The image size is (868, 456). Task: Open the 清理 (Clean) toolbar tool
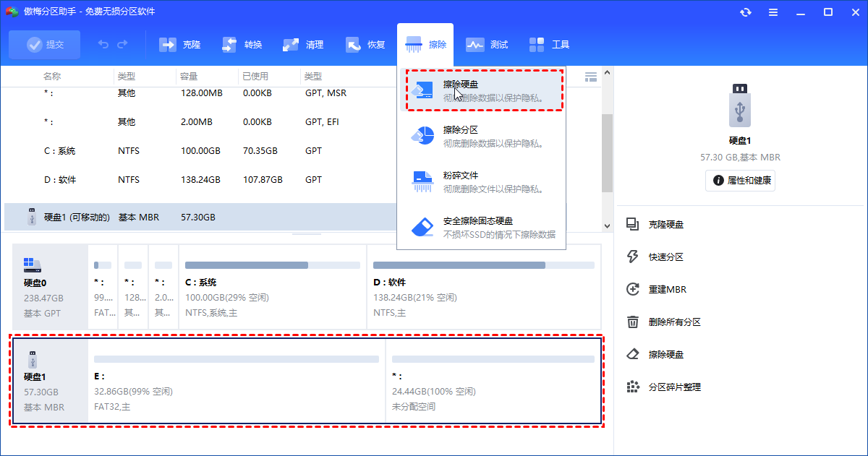[303, 44]
